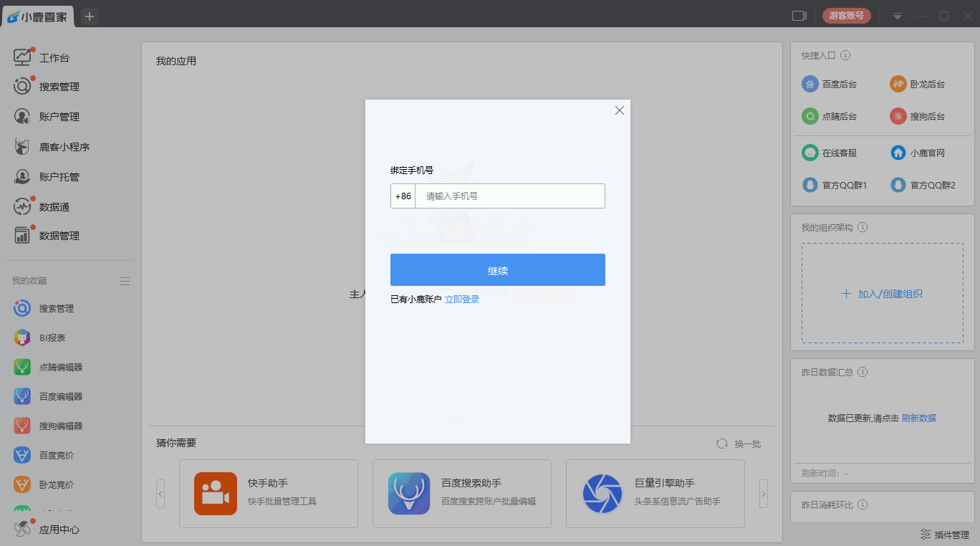Click the 刷新数据 link
The width and height of the screenshot is (980, 546).
click(919, 418)
